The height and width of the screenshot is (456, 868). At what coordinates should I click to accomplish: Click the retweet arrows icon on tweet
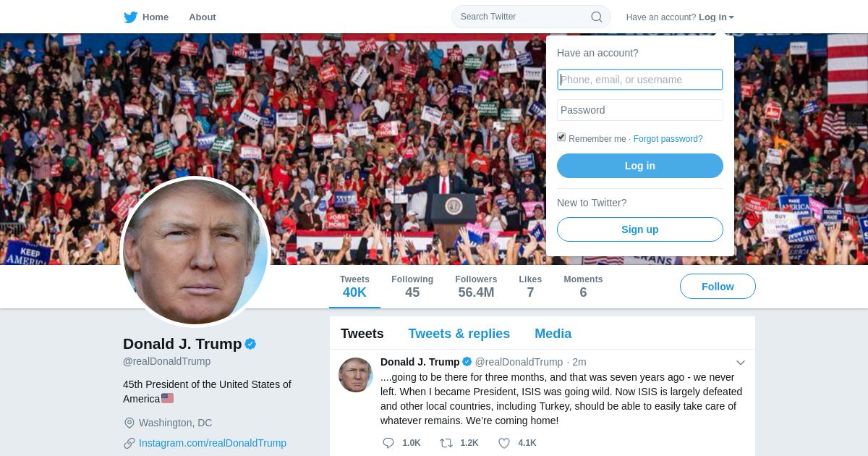(446, 443)
